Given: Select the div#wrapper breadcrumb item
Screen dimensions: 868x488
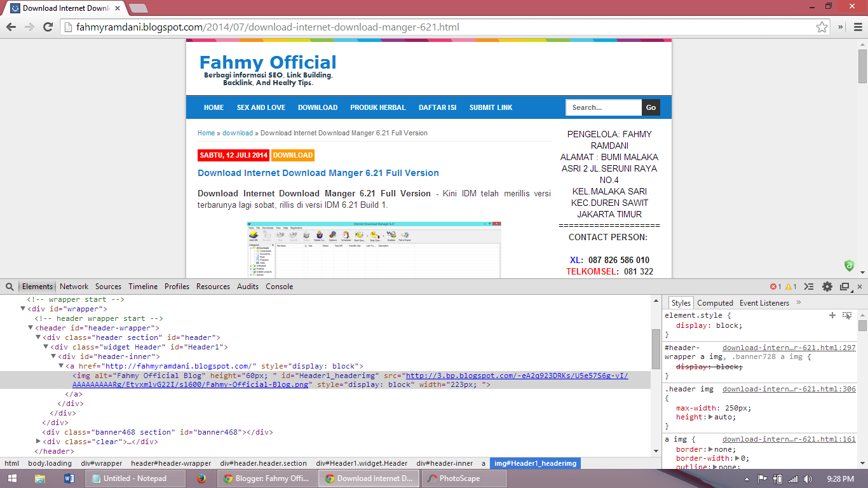Looking at the screenshot, I should [x=101, y=463].
